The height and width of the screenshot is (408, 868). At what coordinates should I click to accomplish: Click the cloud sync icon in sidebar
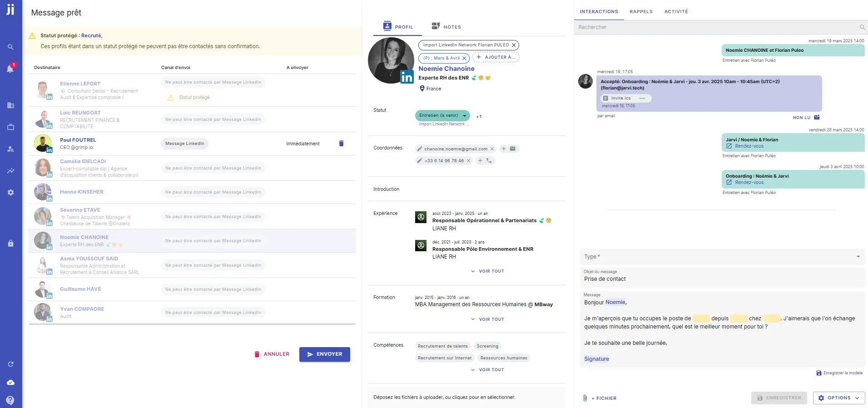click(10, 383)
